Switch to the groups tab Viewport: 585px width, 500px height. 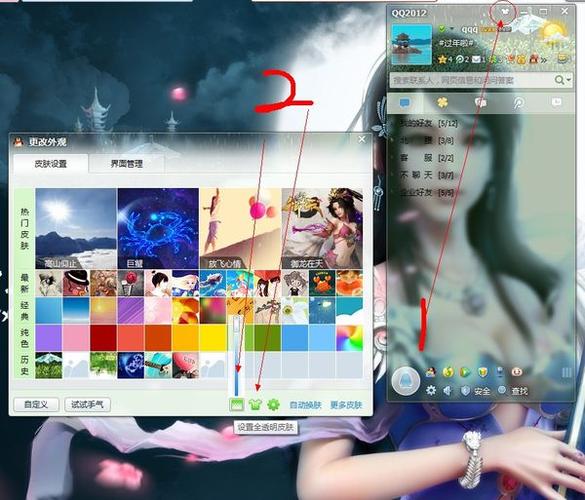tap(481, 103)
